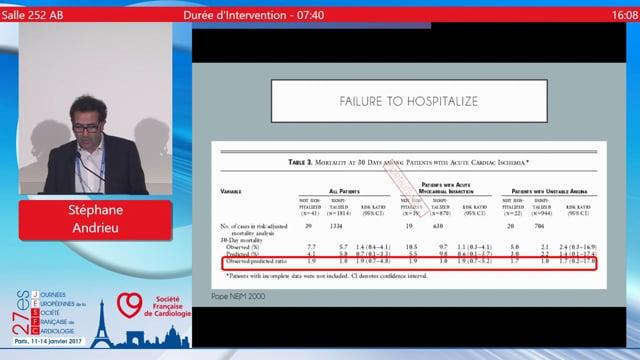Open the speaker video thumbnail
The width and height of the screenshot is (640, 360).
(x=95, y=108)
